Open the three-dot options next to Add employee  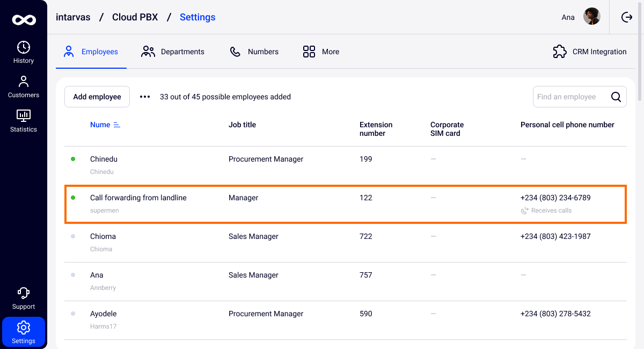pos(145,97)
